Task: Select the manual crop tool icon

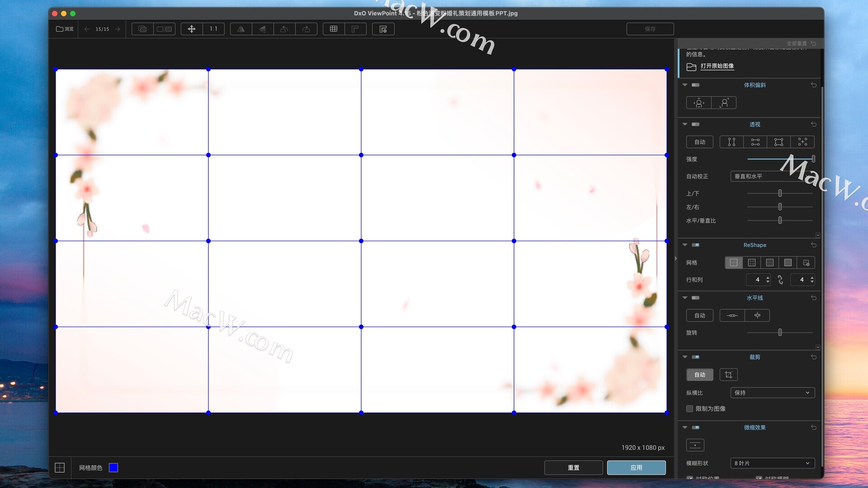Action: tap(728, 375)
